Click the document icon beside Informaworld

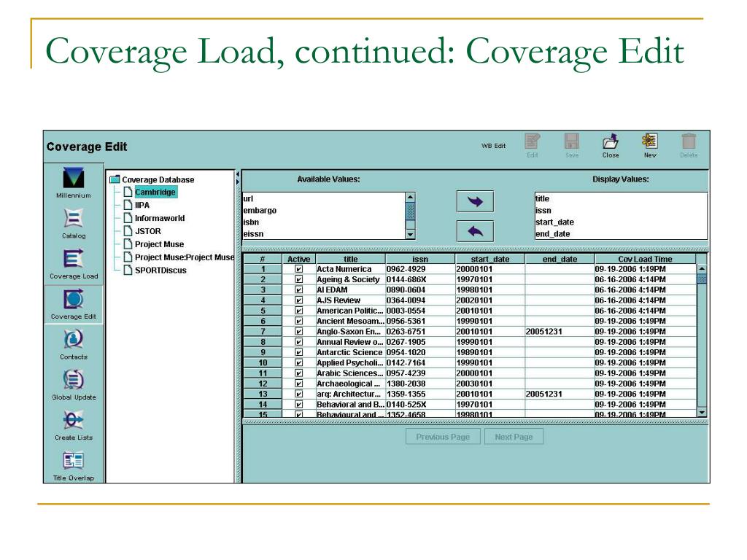coord(127,217)
